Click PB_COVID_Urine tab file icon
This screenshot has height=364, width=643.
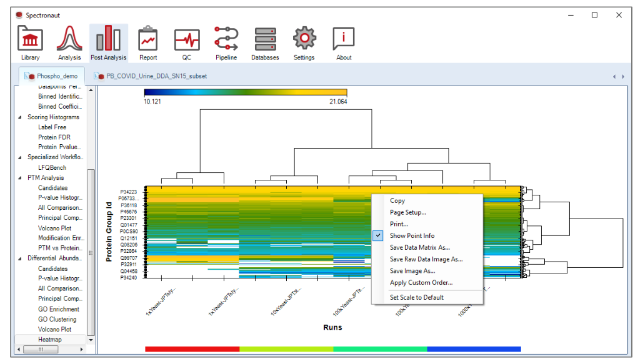coord(99,76)
